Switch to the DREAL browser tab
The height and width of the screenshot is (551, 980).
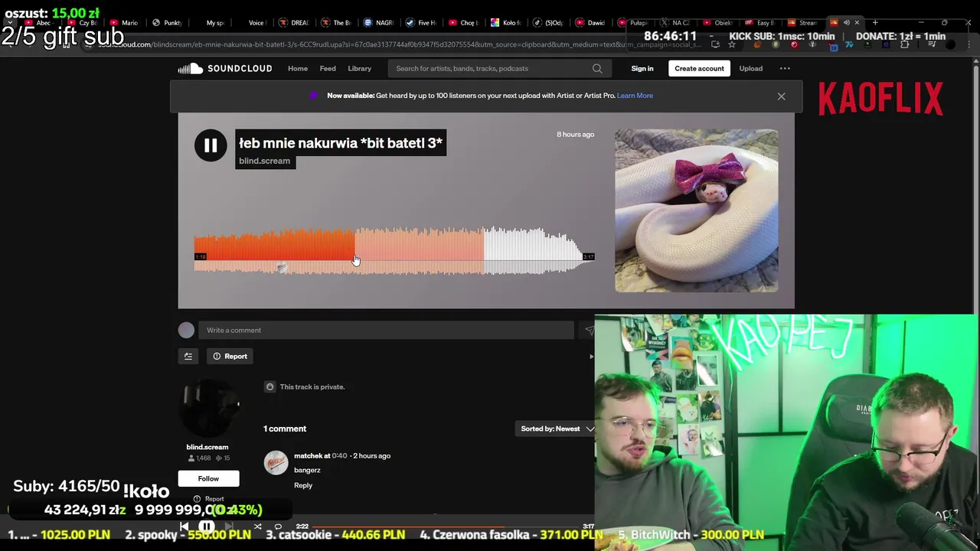point(295,23)
